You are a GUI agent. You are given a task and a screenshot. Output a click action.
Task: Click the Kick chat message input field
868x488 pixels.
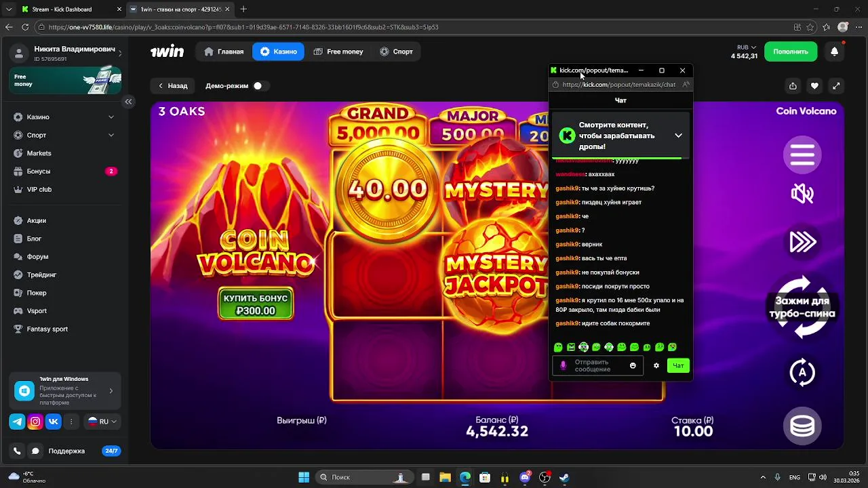coord(599,365)
